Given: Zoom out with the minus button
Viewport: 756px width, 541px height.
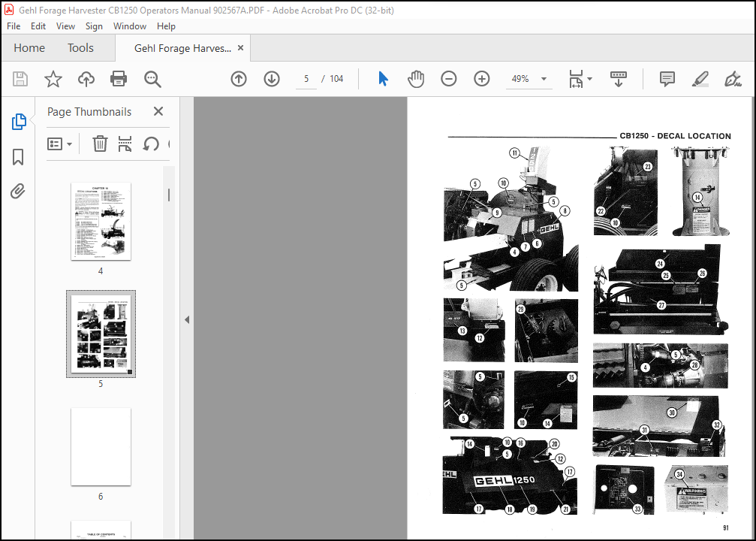Looking at the screenshot, I should [x=448, y=79].
